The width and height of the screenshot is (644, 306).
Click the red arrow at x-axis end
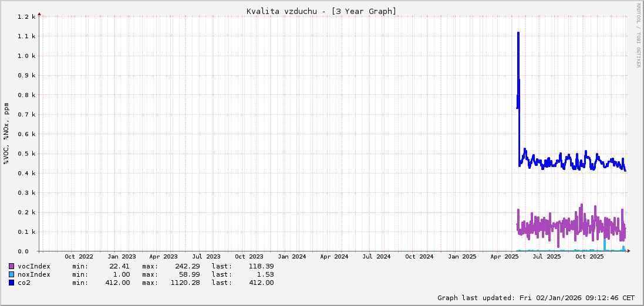[x=628, y=251]
